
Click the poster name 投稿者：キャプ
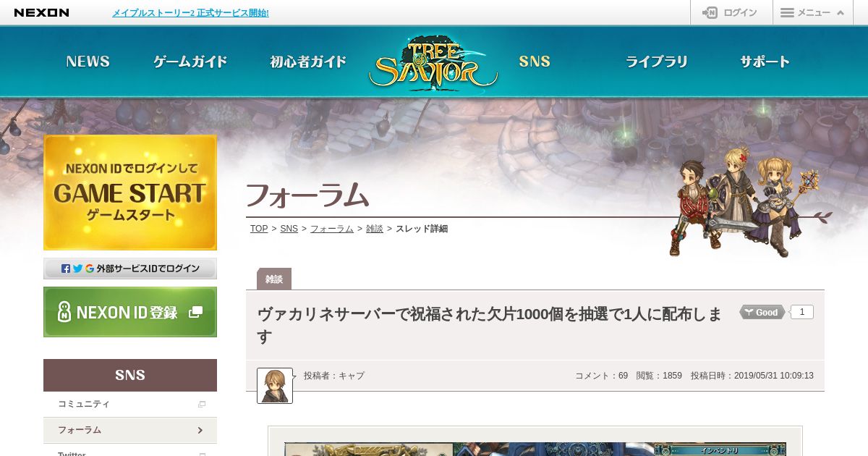point(334,376)
